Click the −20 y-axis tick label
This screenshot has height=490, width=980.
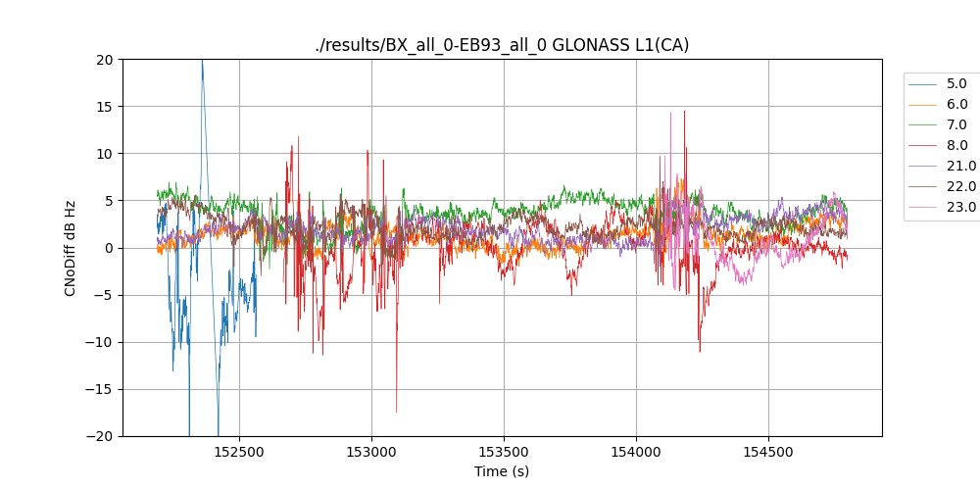[101, 436]
